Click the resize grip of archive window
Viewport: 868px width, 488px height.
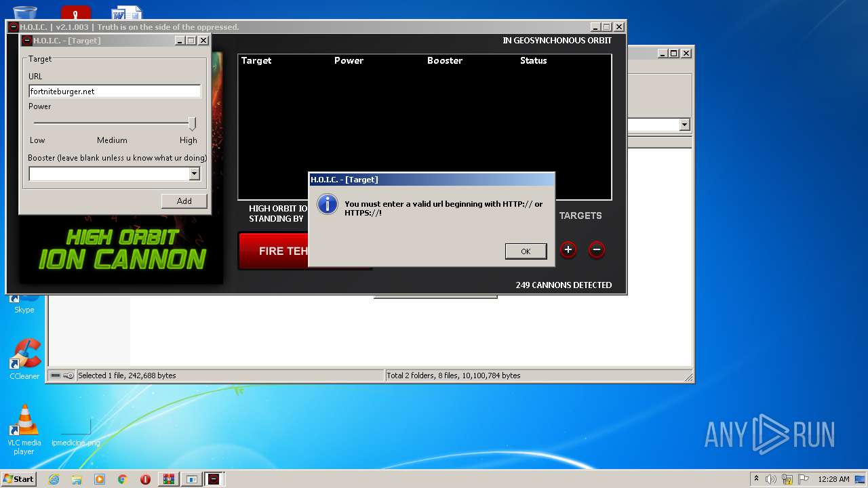point(688,377)
